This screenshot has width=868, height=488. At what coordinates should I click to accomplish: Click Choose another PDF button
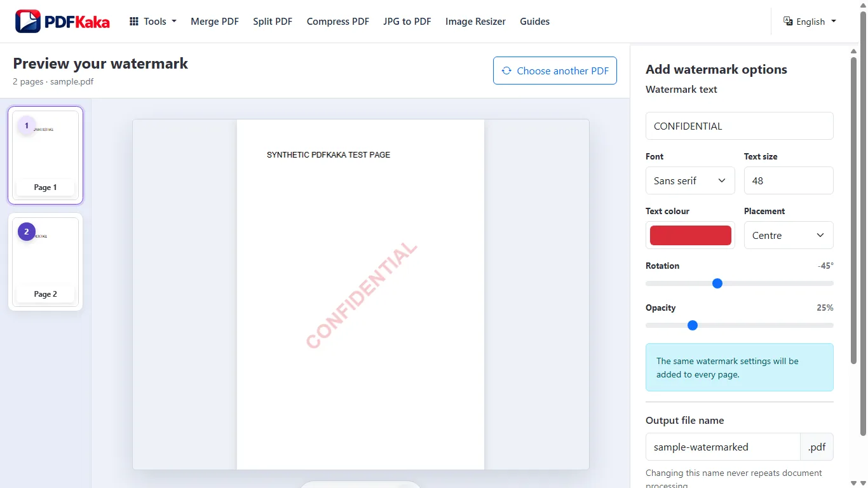[555, 71]
